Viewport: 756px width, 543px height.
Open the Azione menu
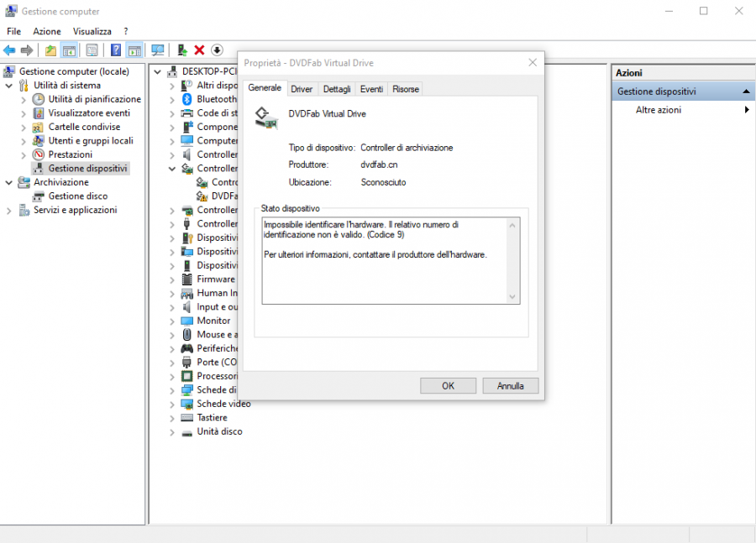[47, 31]
